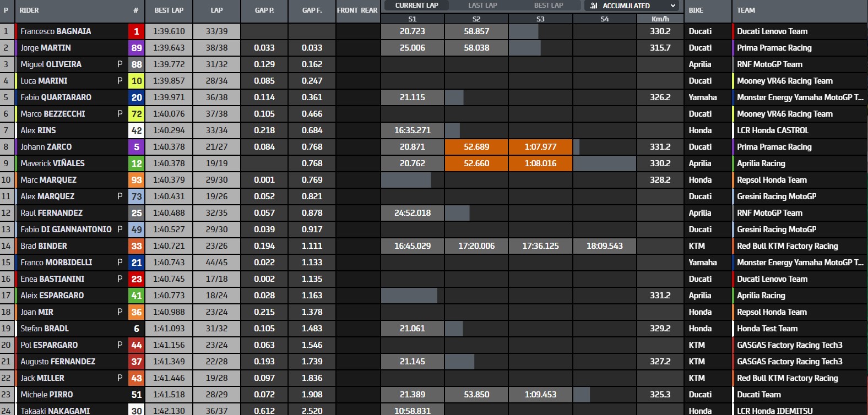Select rider Maverick VIÑALES
Screen dimensions: 868x415
[52, 163]
